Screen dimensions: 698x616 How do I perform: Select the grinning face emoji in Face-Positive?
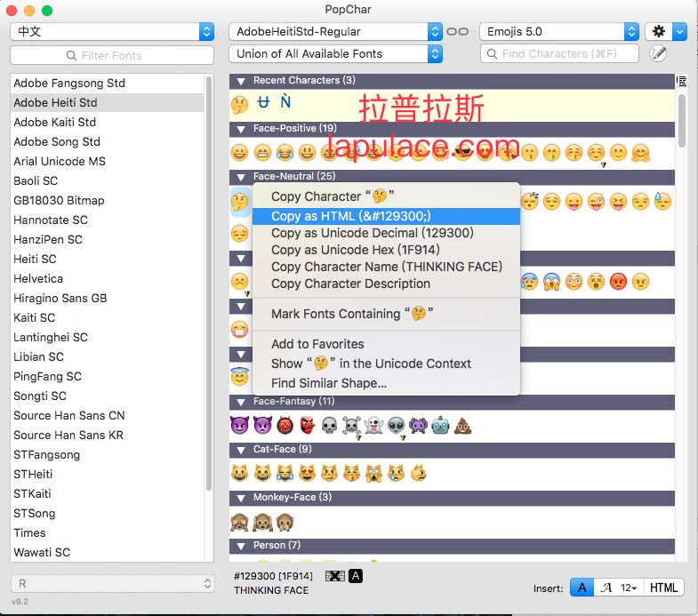239,153
